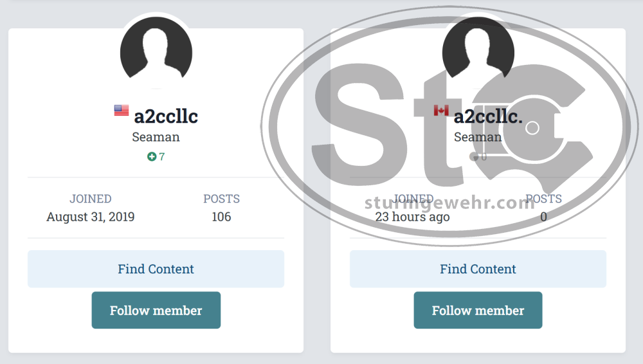Viewport: 643px width, 364px height.
Task: Click the avatar of member a2ccllc joined 2019
Action: click(156, 53)
